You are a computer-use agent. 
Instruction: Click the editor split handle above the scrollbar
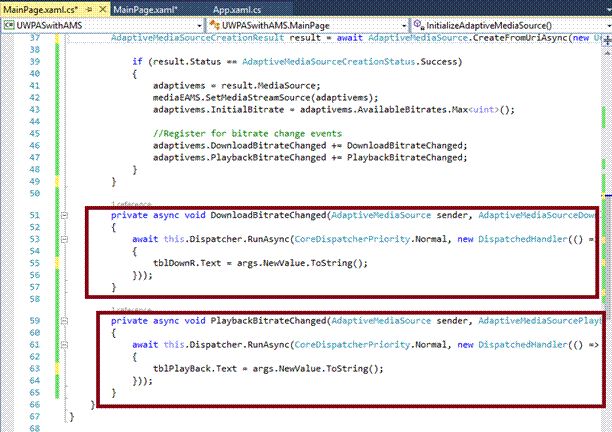[607, 41]
